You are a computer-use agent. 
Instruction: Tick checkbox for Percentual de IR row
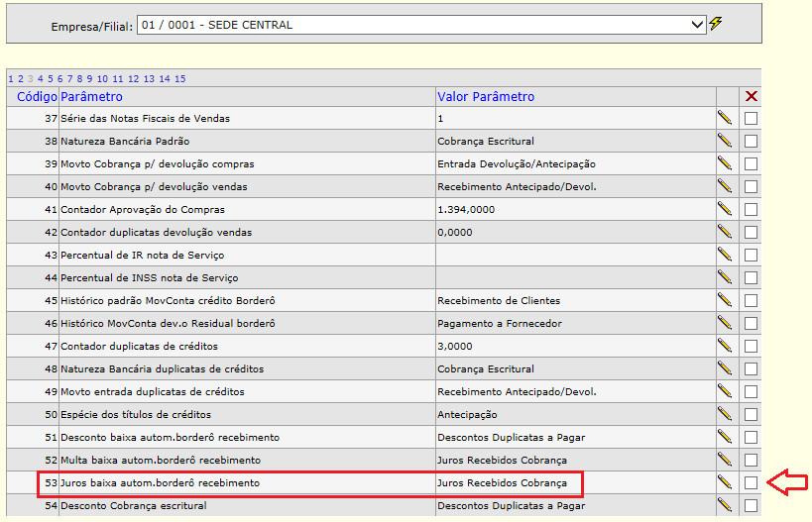(751, 255)
